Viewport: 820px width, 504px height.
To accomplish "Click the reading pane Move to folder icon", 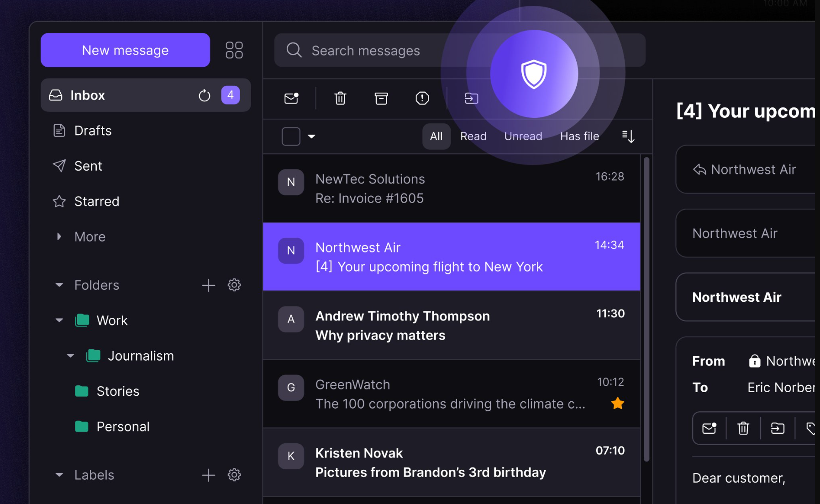I will [x=778, y=428].
